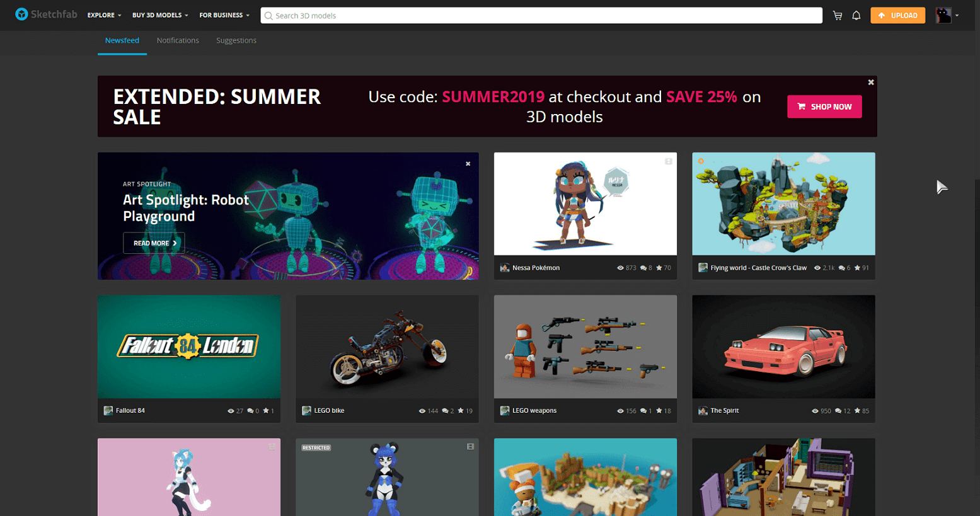Click the star icon on Nessa Pokémon
This screenshot has width=980, height=516.
(x=659, y=268)
